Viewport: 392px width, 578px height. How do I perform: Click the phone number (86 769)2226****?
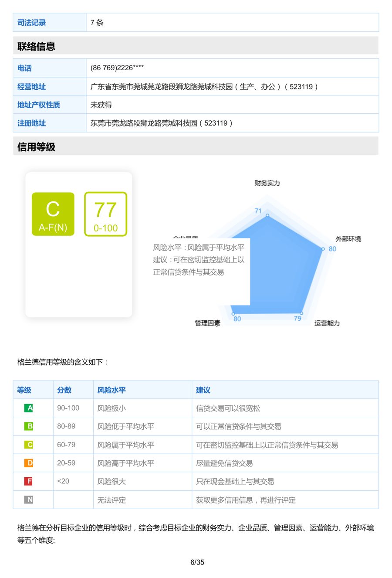point(117,68)
